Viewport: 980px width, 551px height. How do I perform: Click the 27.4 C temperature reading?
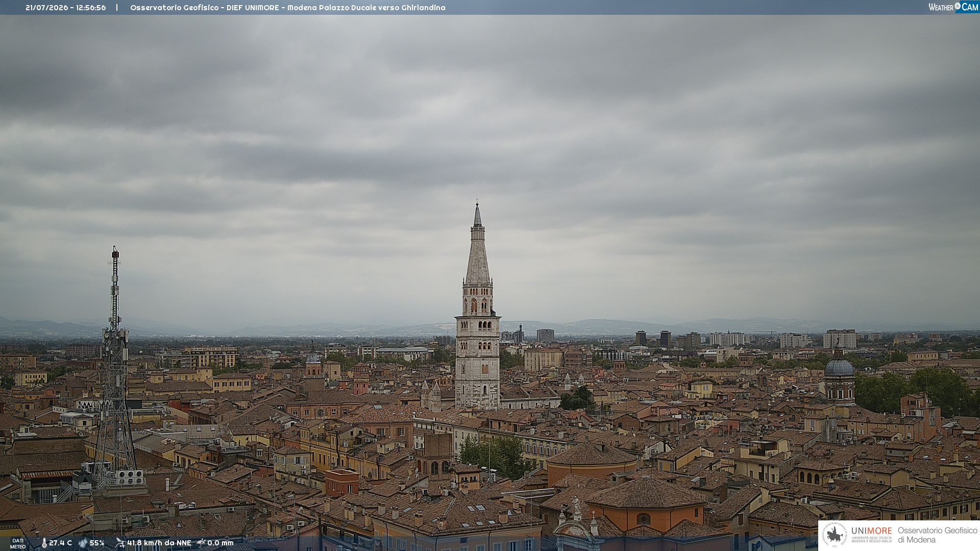pyautogui.click(x=60, y=543)
